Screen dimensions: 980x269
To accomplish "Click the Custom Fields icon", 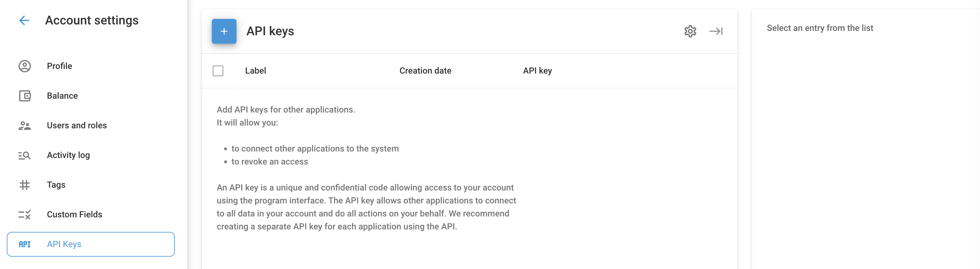I will [25, 215].
